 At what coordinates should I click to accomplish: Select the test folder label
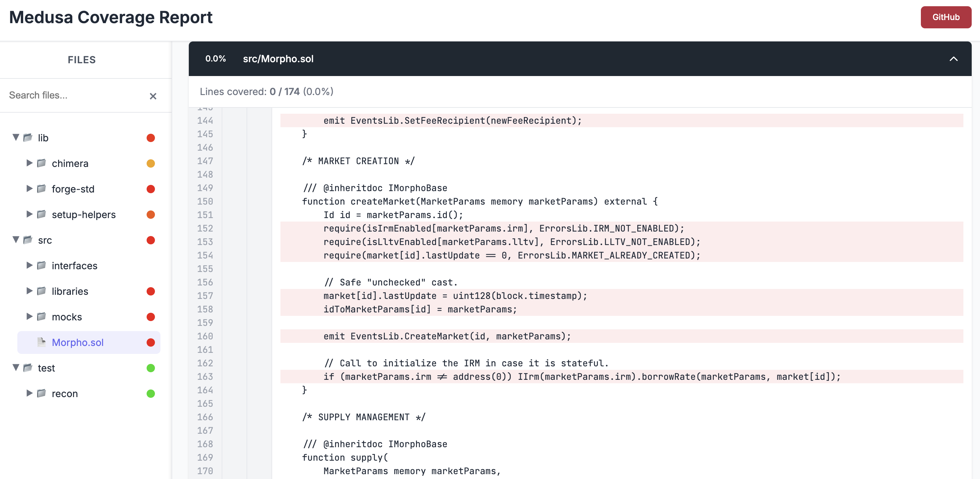46,368
